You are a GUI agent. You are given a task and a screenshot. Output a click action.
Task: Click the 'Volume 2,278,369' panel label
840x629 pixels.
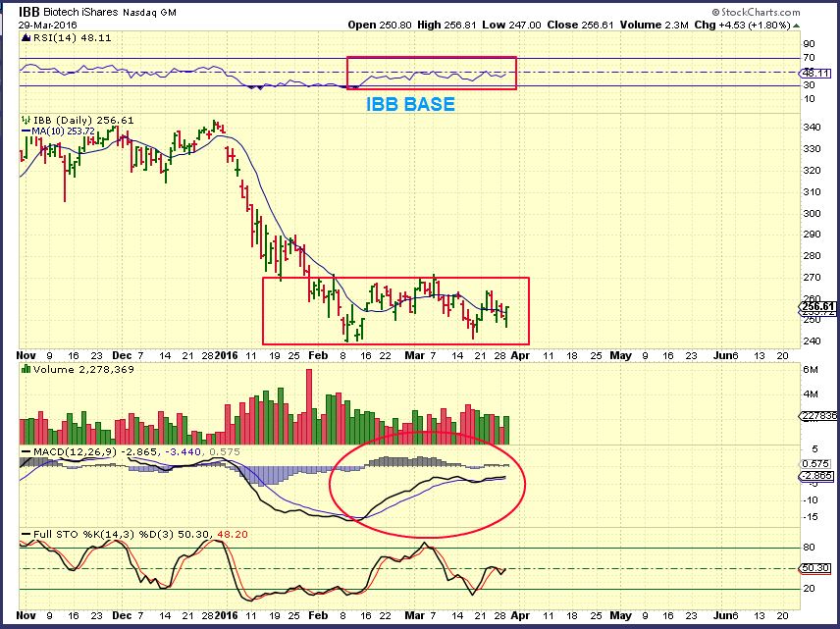(83, 369)
